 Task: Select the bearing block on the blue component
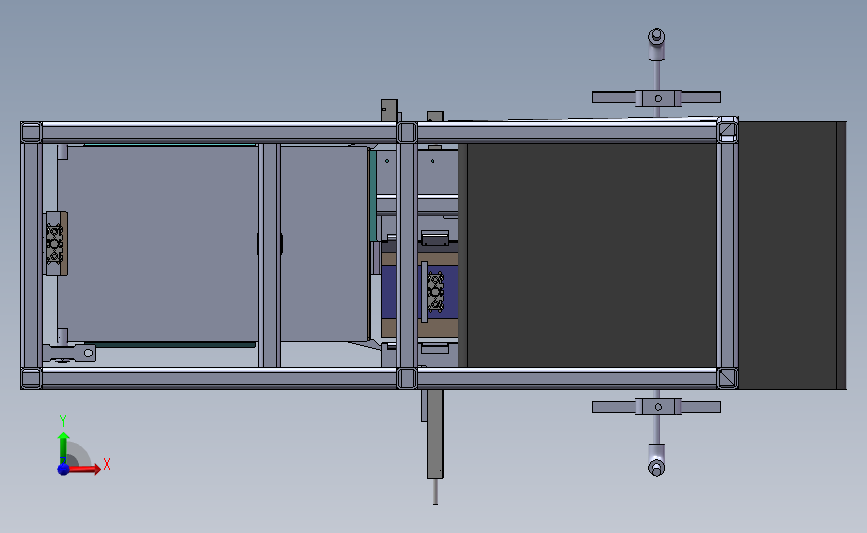[436, 291]
